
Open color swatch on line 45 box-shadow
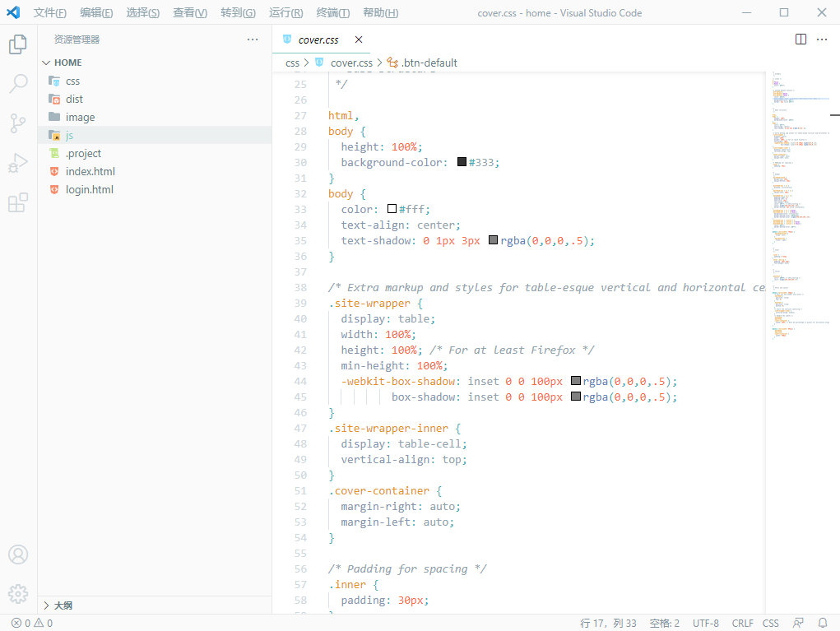[x=576, y=397]
